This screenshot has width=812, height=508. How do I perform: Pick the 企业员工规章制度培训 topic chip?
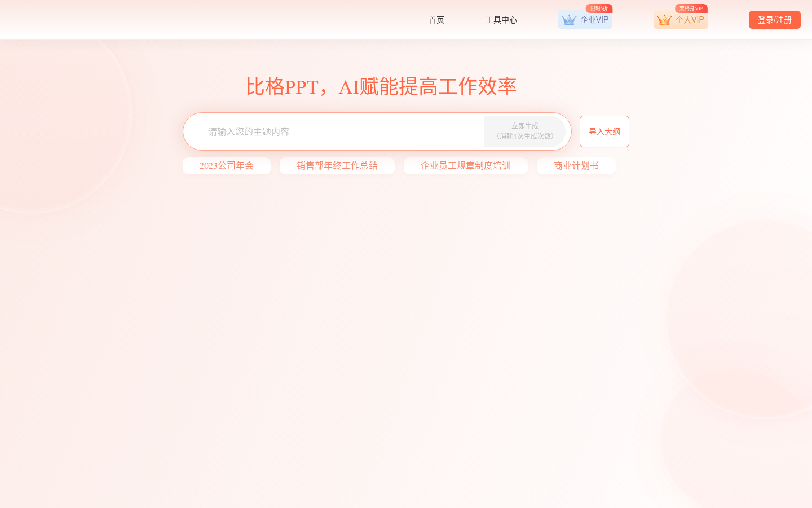[x=466, y=166]
